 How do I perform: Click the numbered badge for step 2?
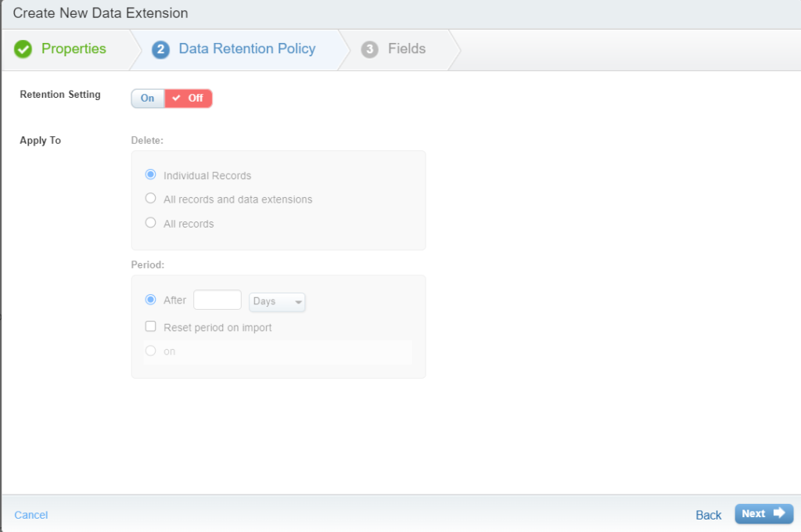coord(160,49)
